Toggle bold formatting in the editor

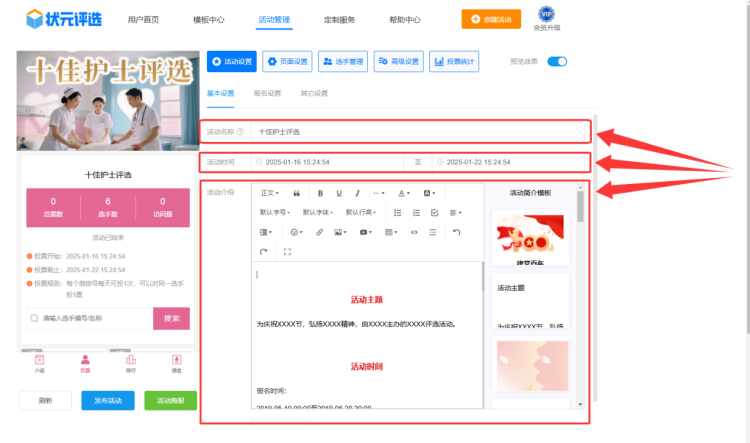[320, 193]
